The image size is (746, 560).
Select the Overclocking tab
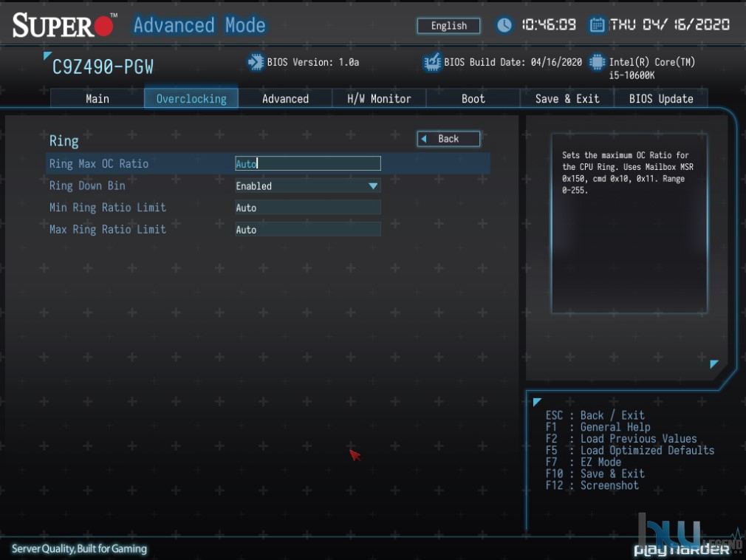click(191, 98)
